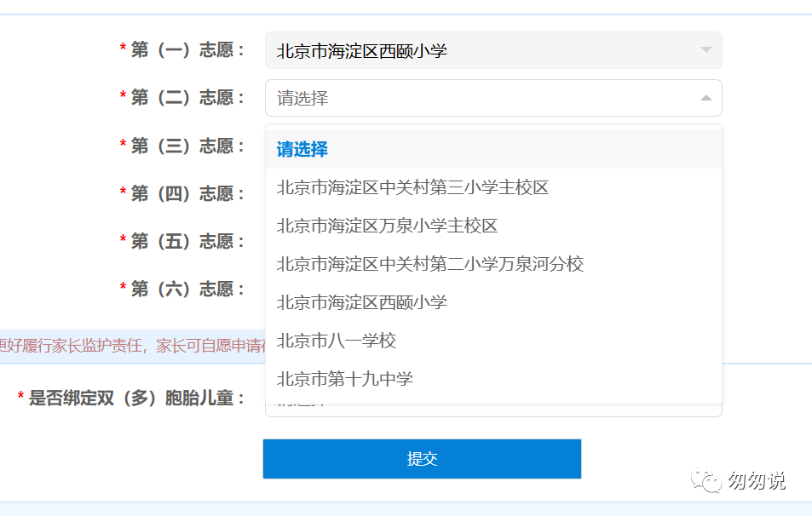Screen dimensions: 812x516
Task: Click the 第（一）志愿 label
Action: click(187, 50)
